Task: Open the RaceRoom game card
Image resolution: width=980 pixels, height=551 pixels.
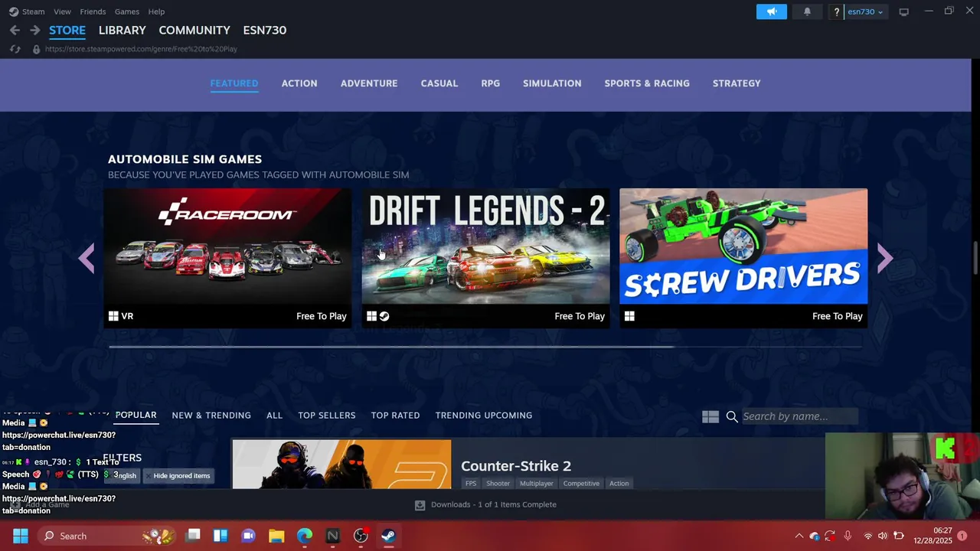Action: coord(227,258)
